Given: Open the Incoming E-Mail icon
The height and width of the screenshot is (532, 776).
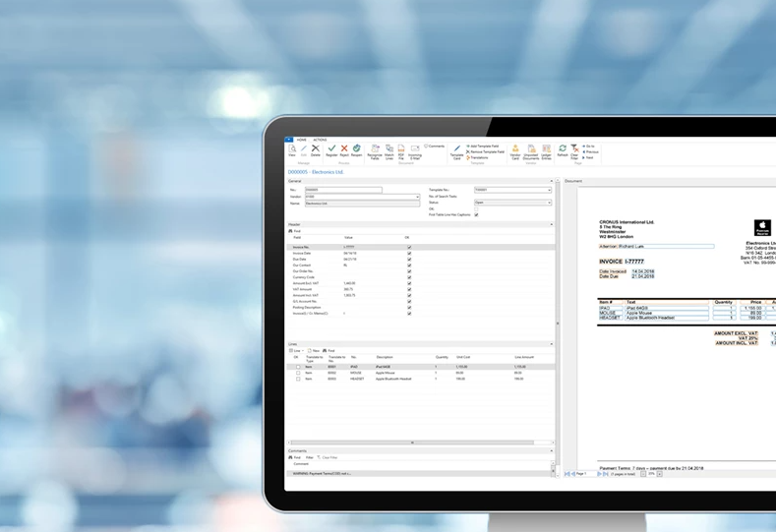Looking at the screenshot, I should (x=415, y=151).
